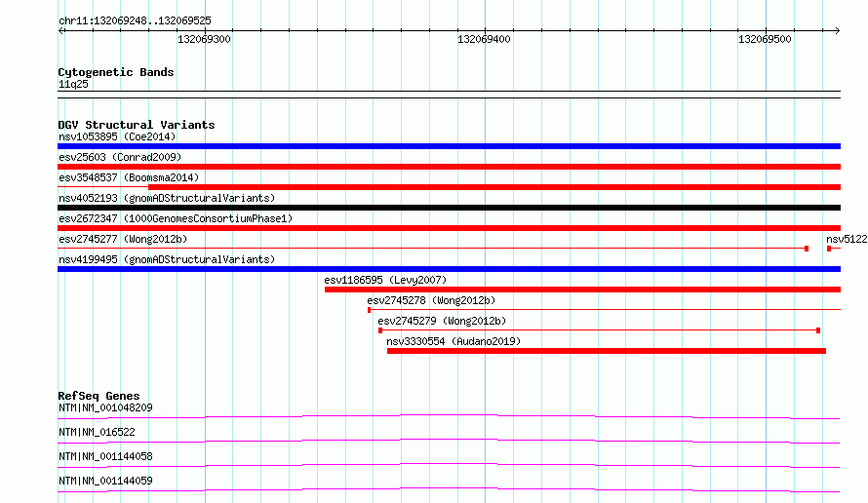Click the Cytogenetic Bands track title

pyautogui.click(x=116, y=72)
